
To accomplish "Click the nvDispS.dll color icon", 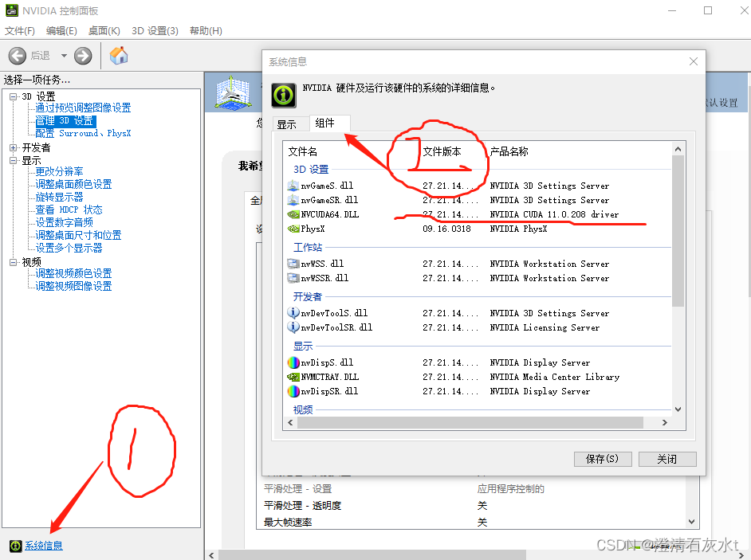I will [x=293, y=362].
